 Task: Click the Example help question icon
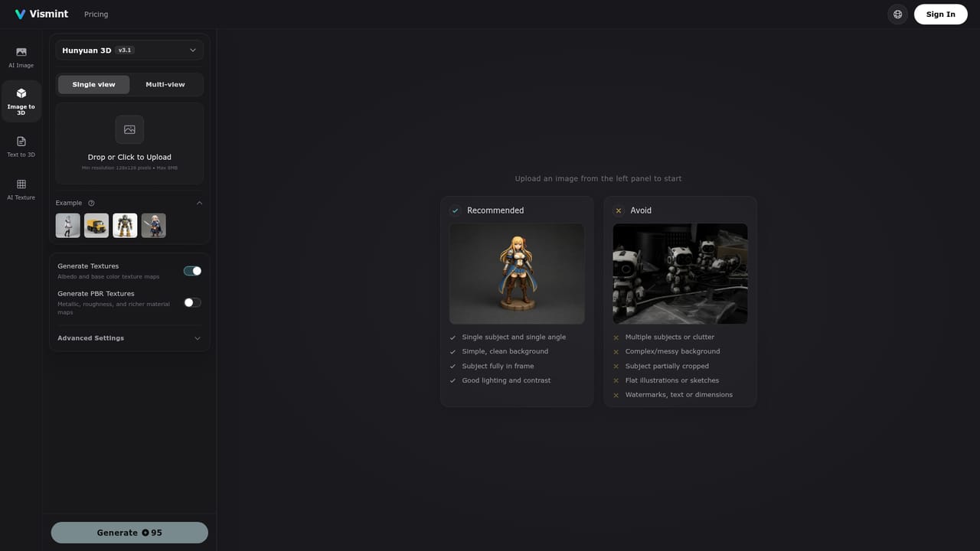coord(91,203)
